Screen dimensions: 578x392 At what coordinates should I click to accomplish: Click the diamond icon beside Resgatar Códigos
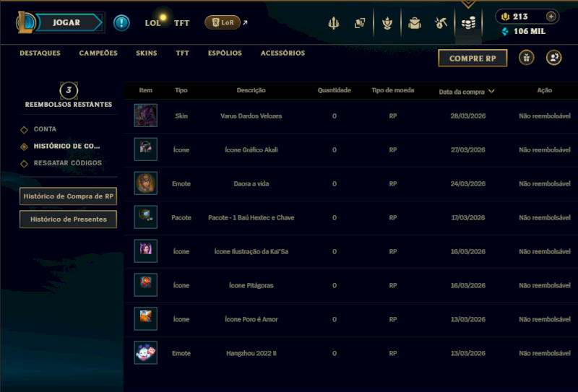(25, 164)
